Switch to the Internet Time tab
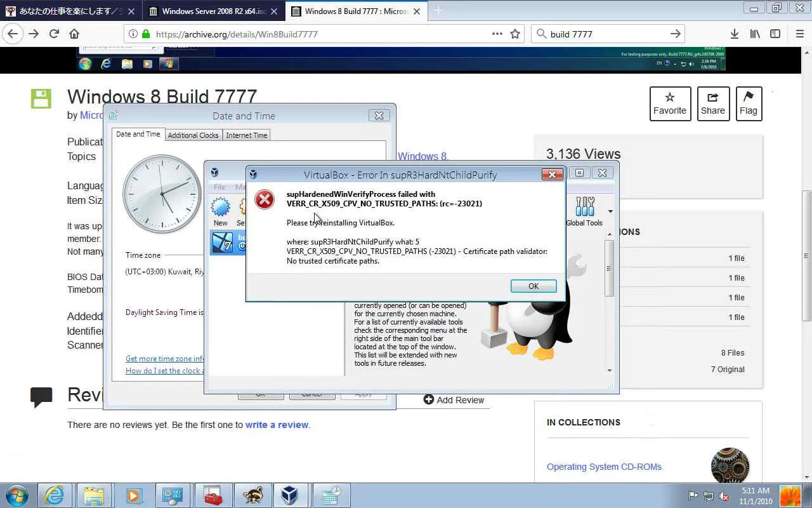Image resolution: width=812 pixels, height=508 pixels. [x=247, y=135]
